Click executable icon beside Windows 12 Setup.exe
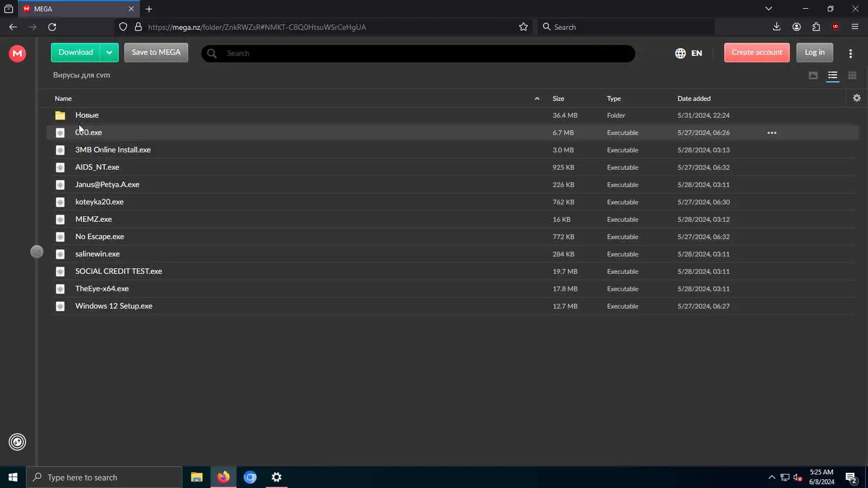Image resolution: width=868 pixels, height=488 pixels. coord(60,306)
